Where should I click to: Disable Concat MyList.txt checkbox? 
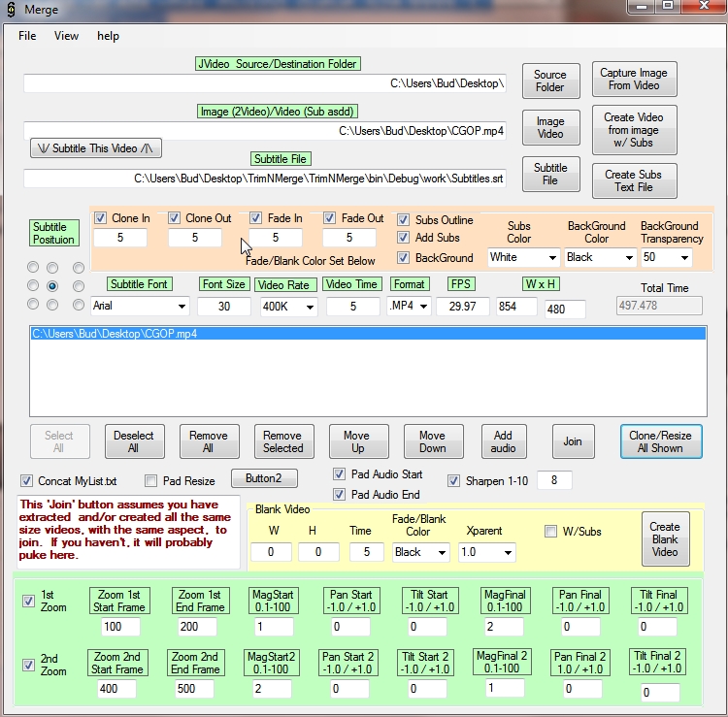pos(26,481)
